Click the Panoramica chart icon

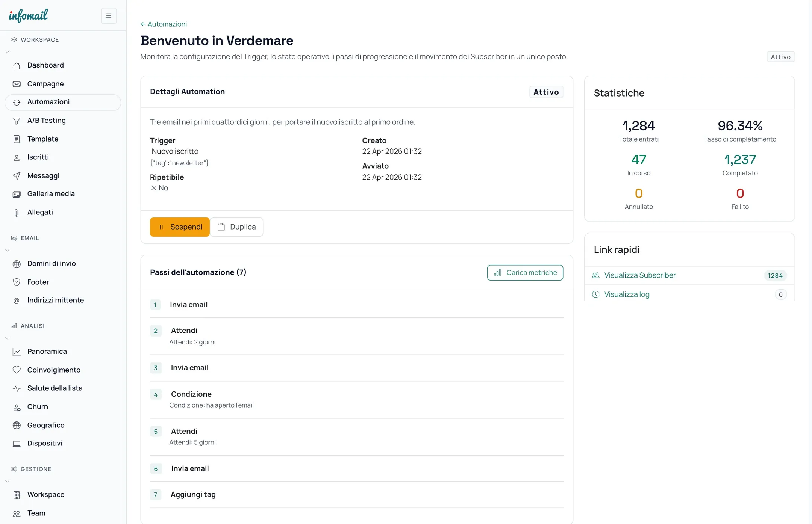tap(17, 352)
